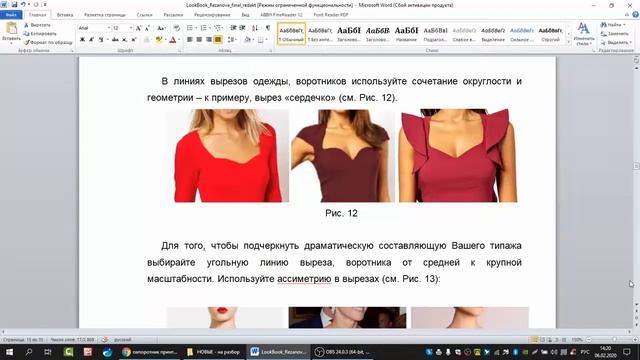
Task: Apply superscript formatting
Action: tap(133, 40)
